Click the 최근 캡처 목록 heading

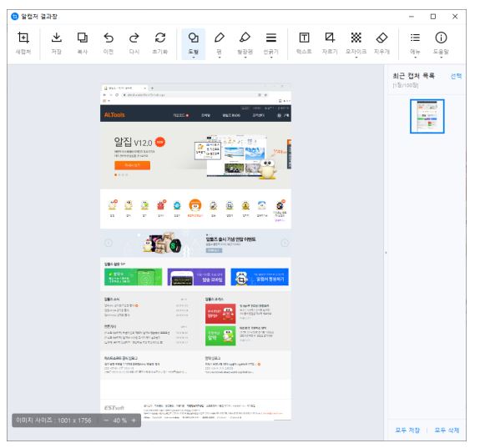point(413,76)
